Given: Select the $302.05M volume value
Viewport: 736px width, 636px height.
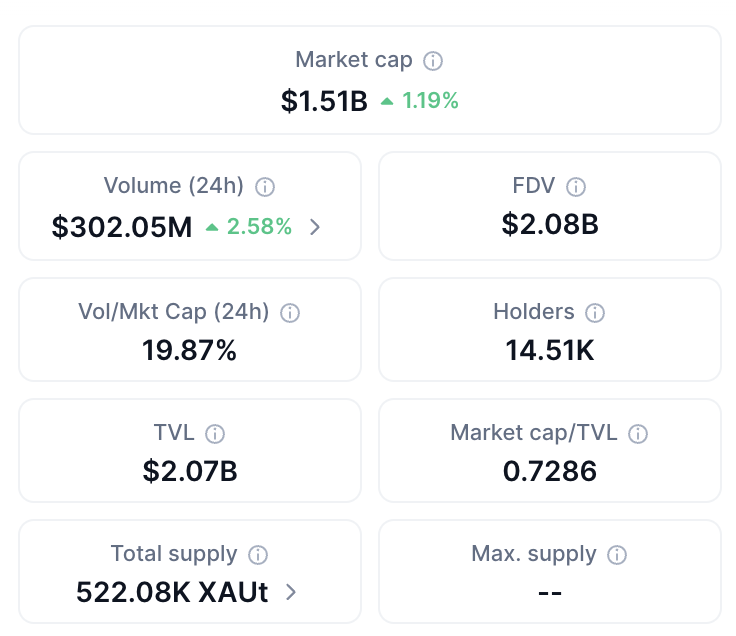Looking at the screenshot, I should point(122,227).
